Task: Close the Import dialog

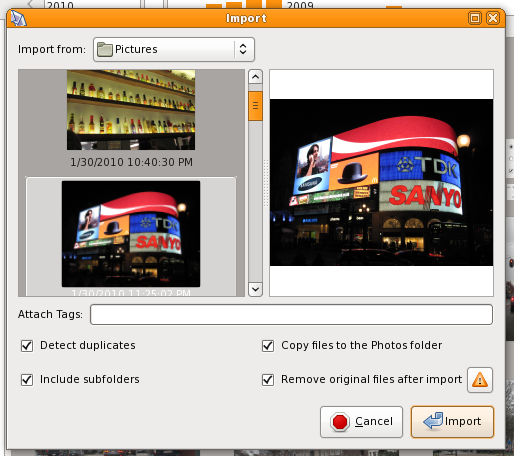Action: point(493,18)
